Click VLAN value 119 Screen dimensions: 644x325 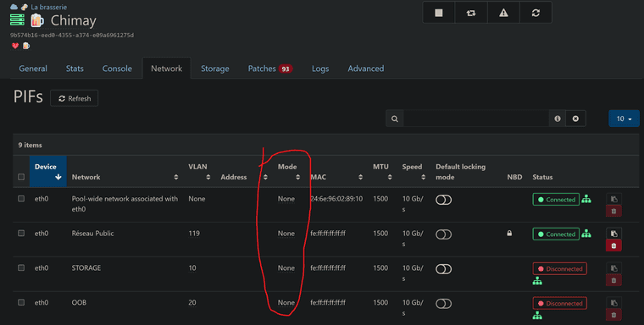(194, 233)
